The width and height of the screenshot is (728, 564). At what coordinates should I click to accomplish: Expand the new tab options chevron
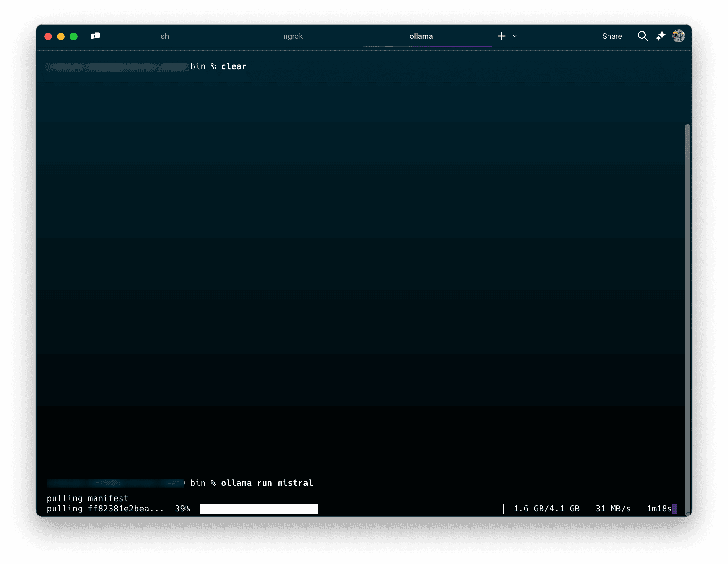tap(514, 36)
